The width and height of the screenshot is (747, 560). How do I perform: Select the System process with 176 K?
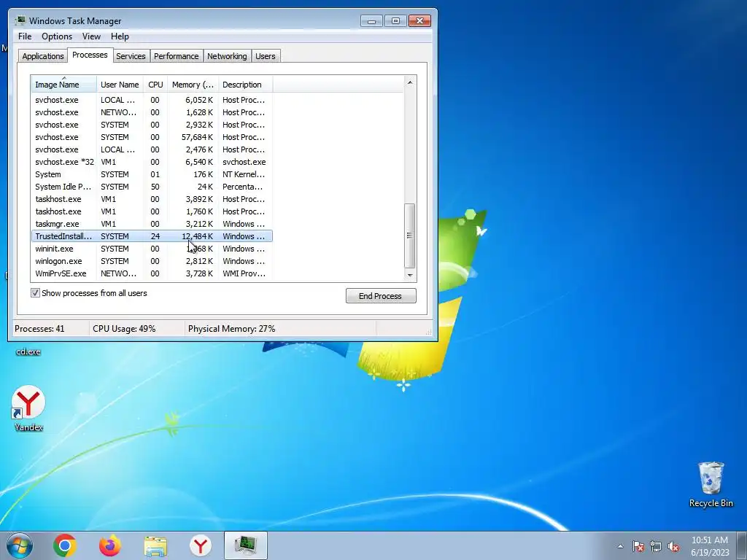(152, 174)
